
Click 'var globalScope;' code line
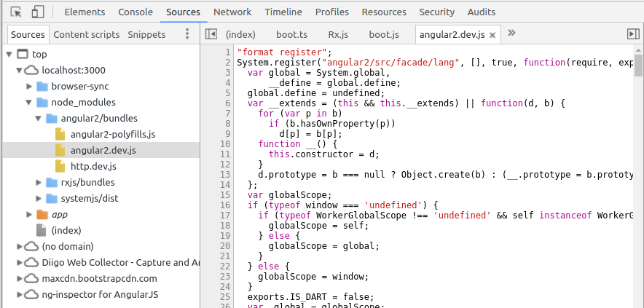click(x=289, y=194)
